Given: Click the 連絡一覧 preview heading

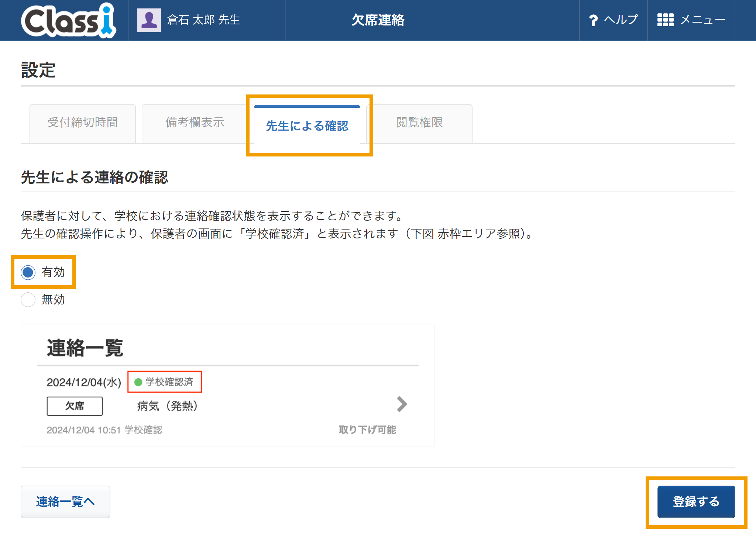Looking at the screenshot, I should pos(85,348).
